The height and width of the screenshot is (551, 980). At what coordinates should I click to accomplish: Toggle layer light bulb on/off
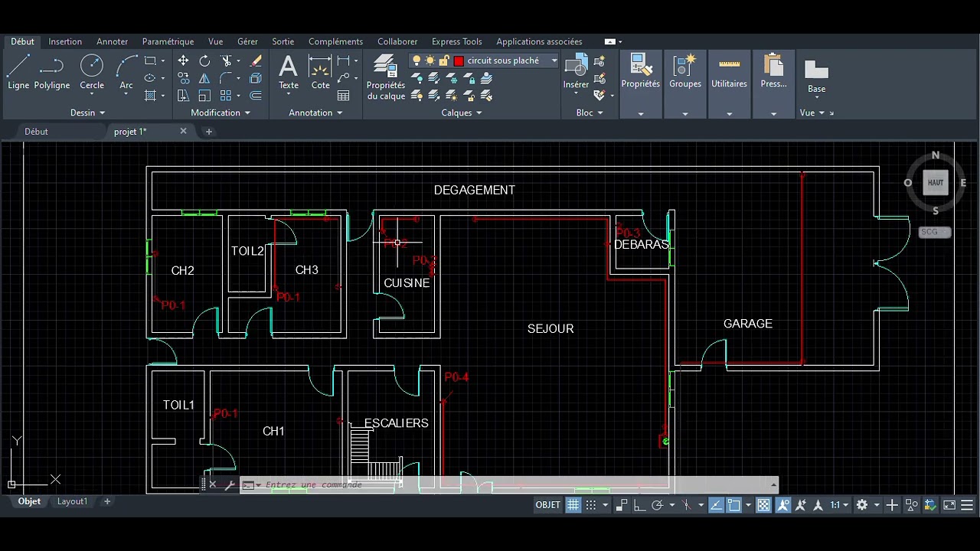416,60
